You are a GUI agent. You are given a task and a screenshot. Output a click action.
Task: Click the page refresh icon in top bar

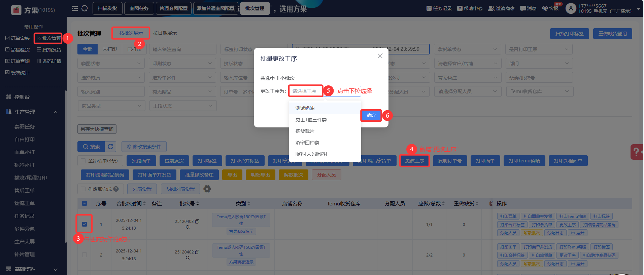click(84, 8)
